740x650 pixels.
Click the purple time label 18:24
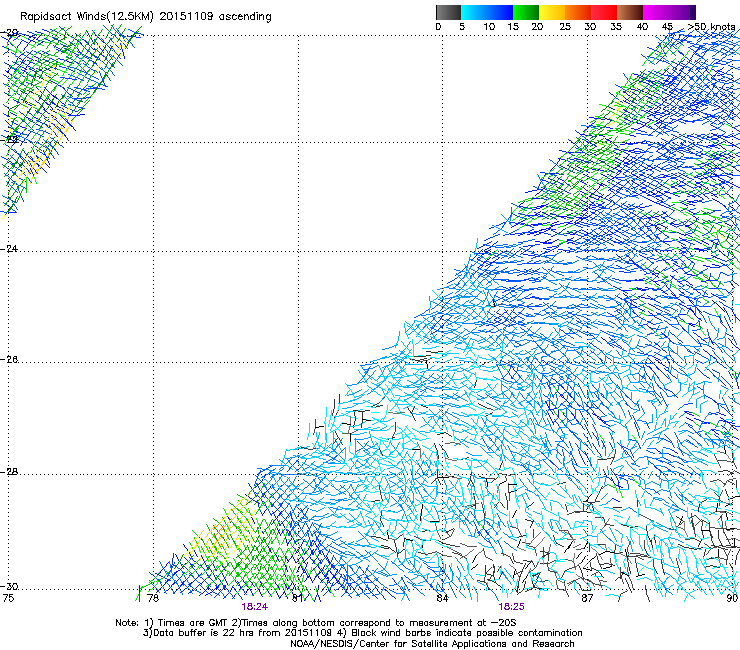(254, 607)
